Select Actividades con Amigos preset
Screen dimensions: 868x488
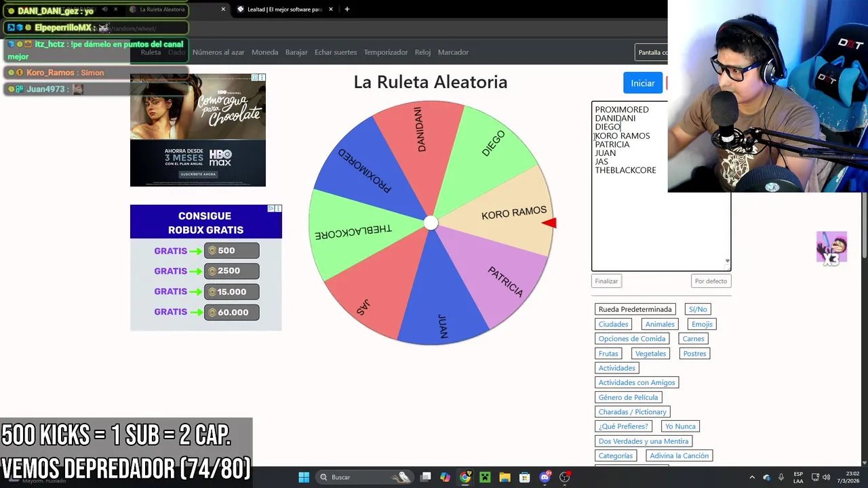click(x=637, y=382)
